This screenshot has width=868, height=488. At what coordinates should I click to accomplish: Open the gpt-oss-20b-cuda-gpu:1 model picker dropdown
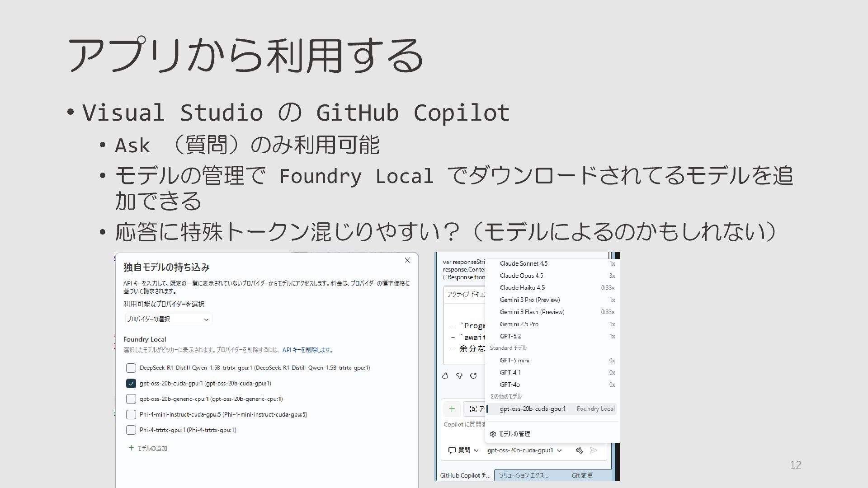(x=524, y=450)
